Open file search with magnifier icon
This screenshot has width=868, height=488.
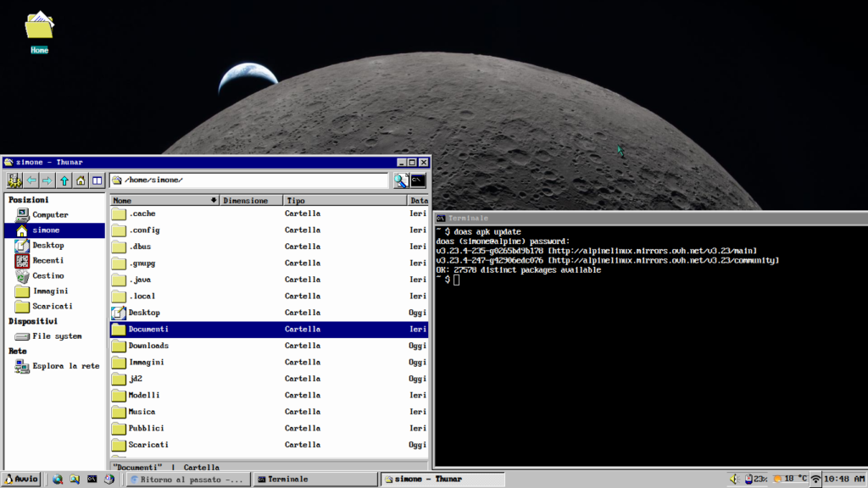[401, 180]
